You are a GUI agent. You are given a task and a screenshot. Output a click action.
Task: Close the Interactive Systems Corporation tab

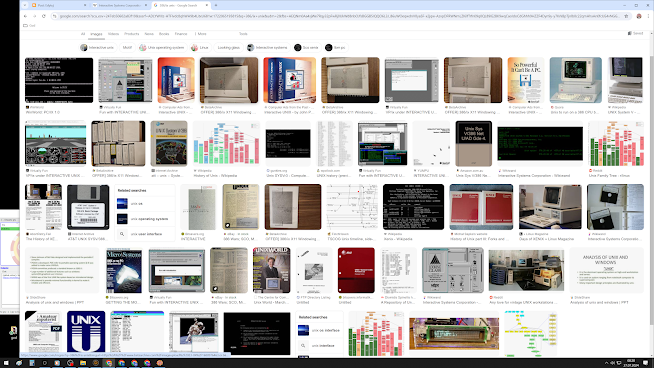pos(146,5)
